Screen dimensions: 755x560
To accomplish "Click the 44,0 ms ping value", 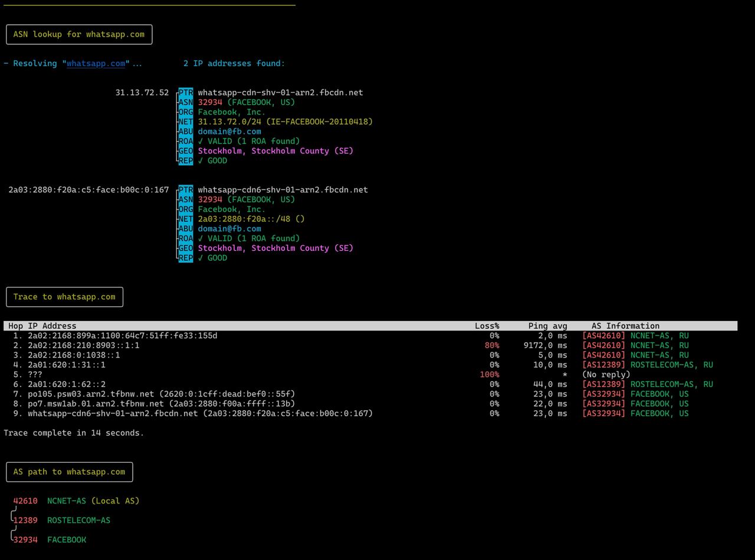I will (550, 384).
